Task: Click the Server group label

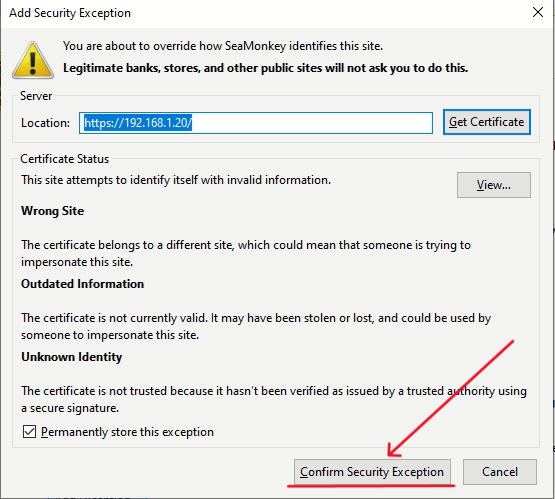Action: click(36, 96)
